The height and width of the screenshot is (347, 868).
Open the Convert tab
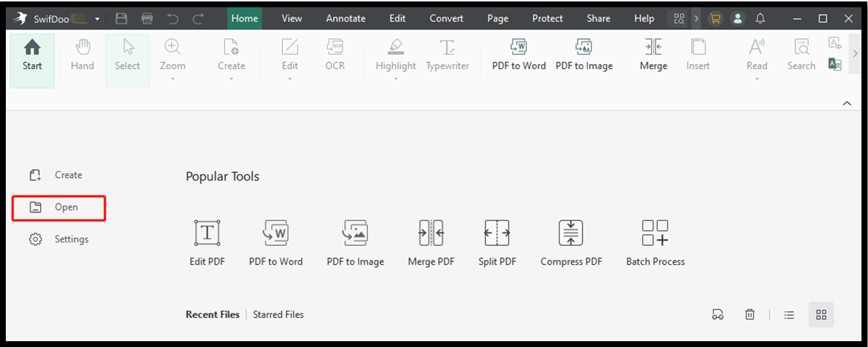coord(446,18)
